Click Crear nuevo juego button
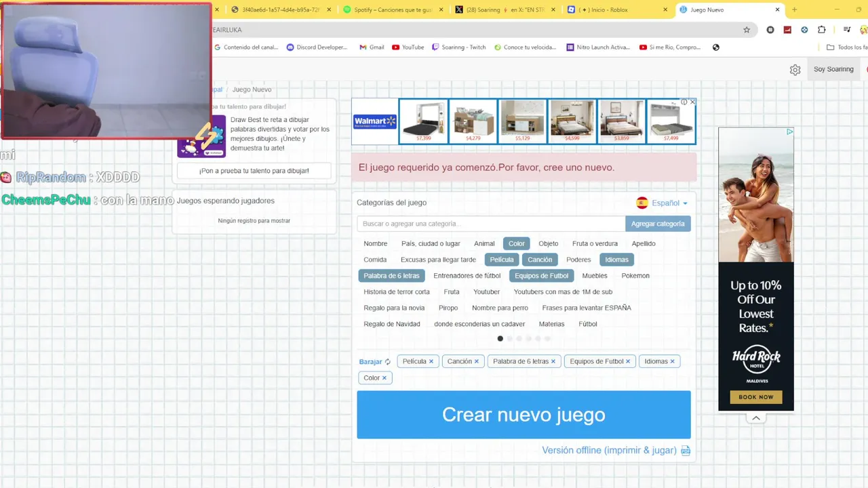 pos(524,415)
